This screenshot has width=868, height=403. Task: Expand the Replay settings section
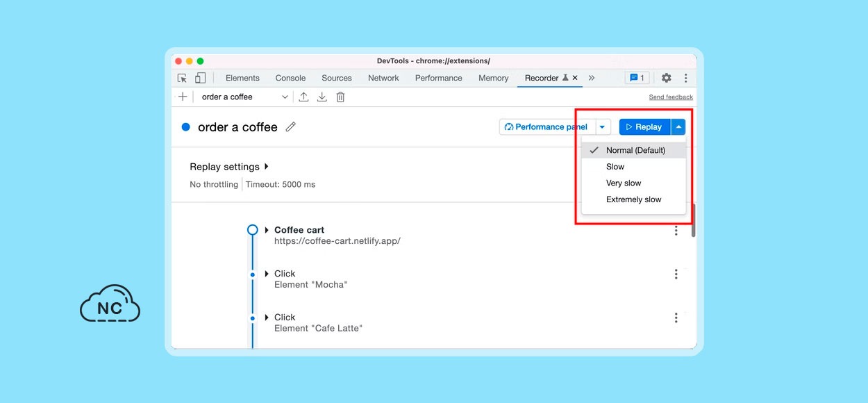[229, 167]
